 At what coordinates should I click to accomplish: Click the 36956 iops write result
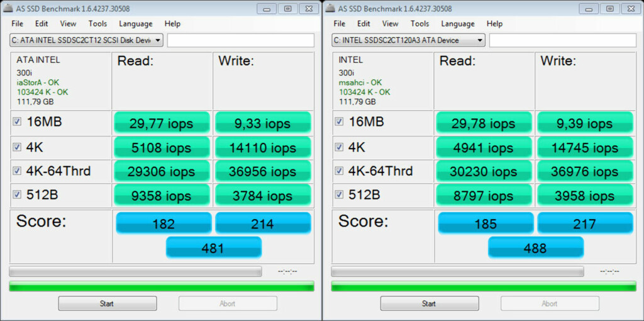[263, 171]
